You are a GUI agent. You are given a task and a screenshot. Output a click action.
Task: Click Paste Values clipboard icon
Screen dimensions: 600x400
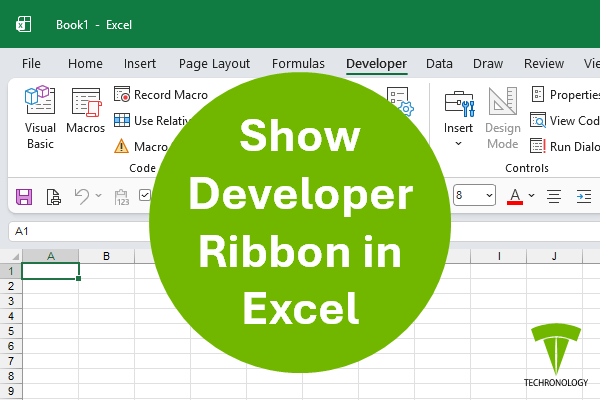pos(122,197)
